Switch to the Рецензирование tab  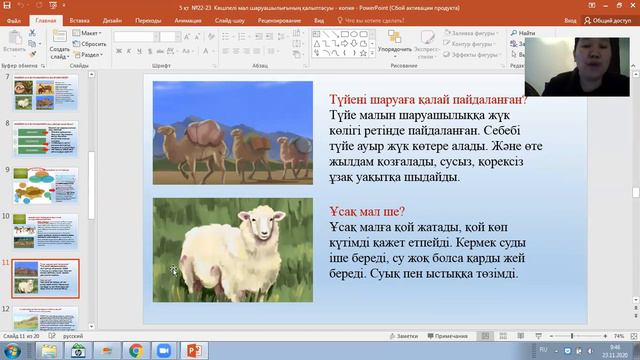279,20
